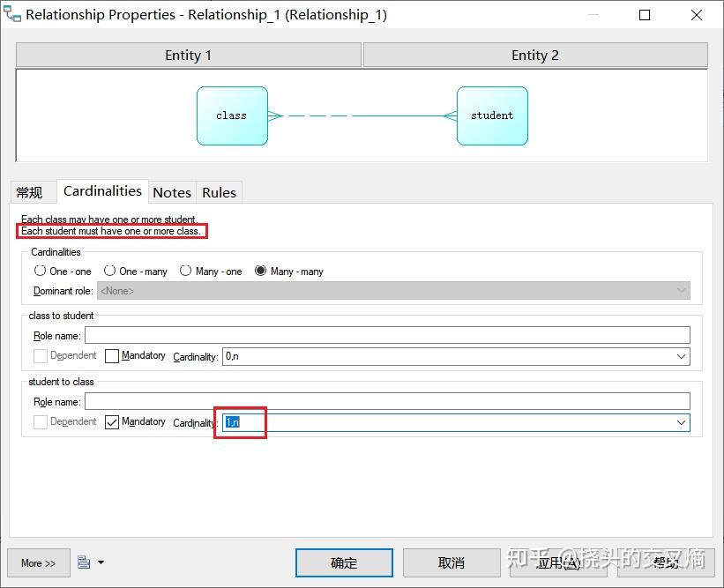Screen dimensions: 724x588
Task: Click the 确定 confirm button
Action: point(344,562)
